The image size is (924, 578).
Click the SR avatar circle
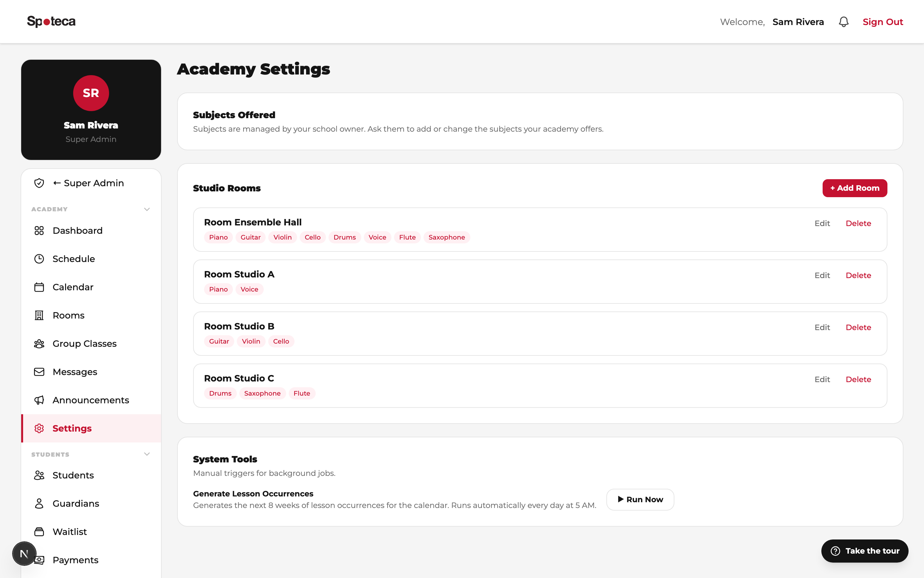pyautogui.click(x=91, y=93)
